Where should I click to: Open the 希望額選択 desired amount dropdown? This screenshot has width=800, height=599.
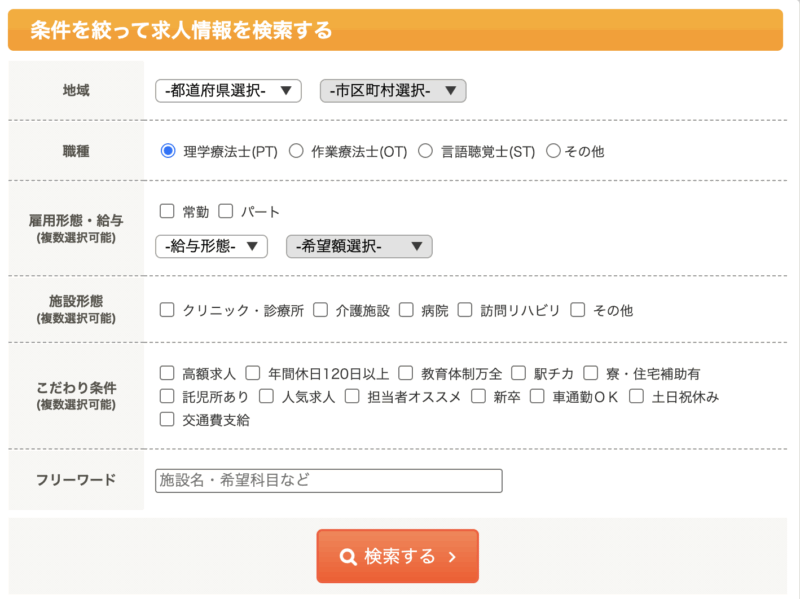click(x=359, y=246)
